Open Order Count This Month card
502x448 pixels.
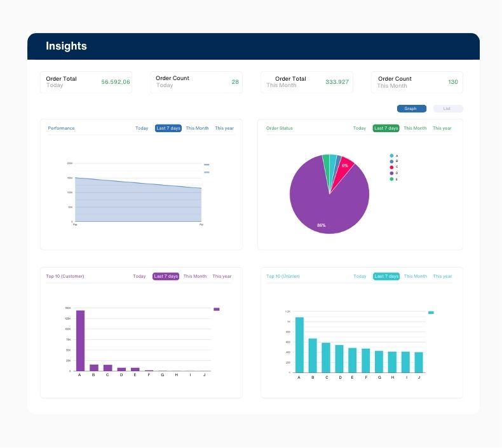coord(417,82)
